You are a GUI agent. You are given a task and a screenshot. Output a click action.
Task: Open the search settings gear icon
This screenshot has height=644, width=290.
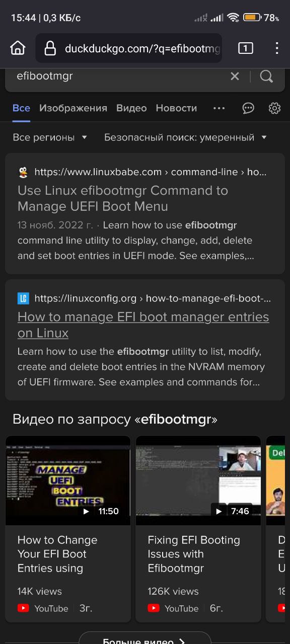(274, 108)
